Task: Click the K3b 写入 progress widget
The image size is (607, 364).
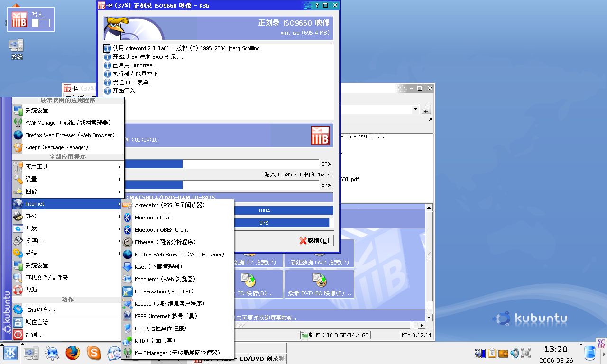Action: click(31, 19)
